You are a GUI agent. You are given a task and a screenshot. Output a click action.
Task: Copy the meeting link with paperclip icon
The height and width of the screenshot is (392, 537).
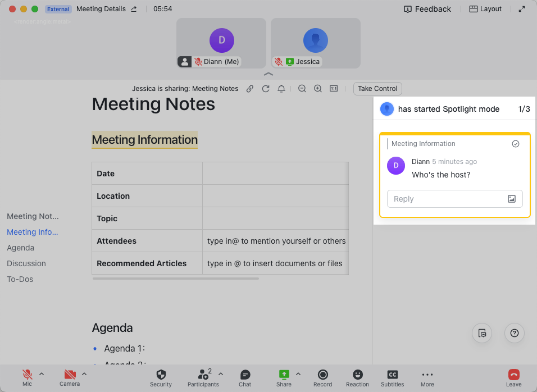pos(249,89)
